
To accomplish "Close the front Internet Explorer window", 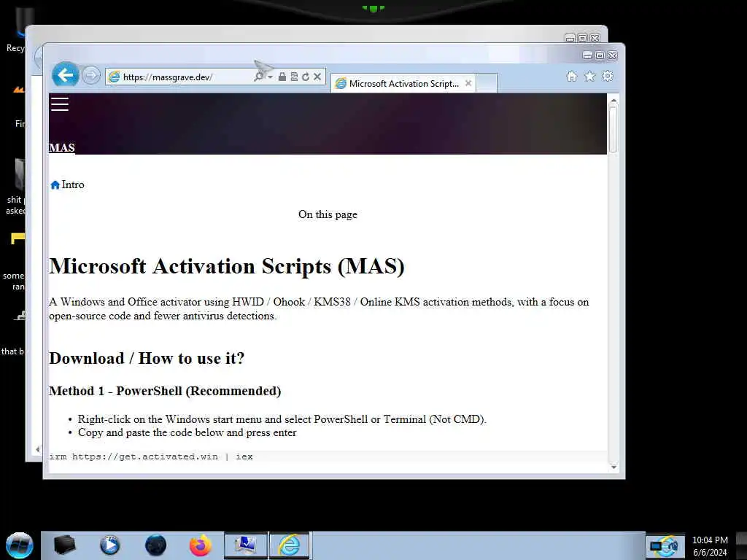I will coord(613,55).
